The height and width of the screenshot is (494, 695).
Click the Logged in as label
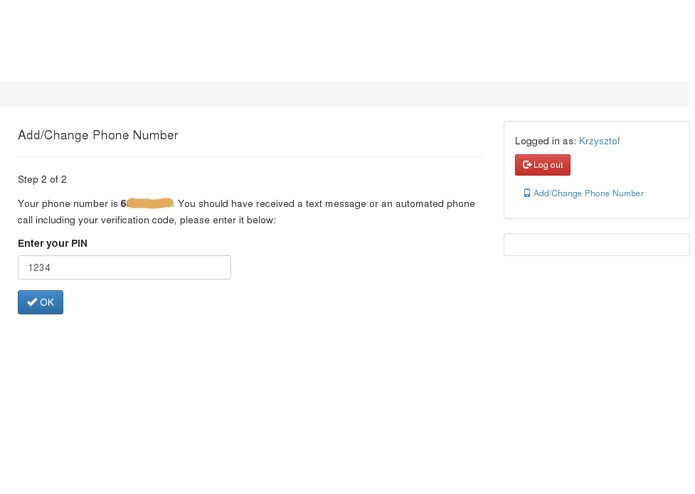click(x=545, y=141)
